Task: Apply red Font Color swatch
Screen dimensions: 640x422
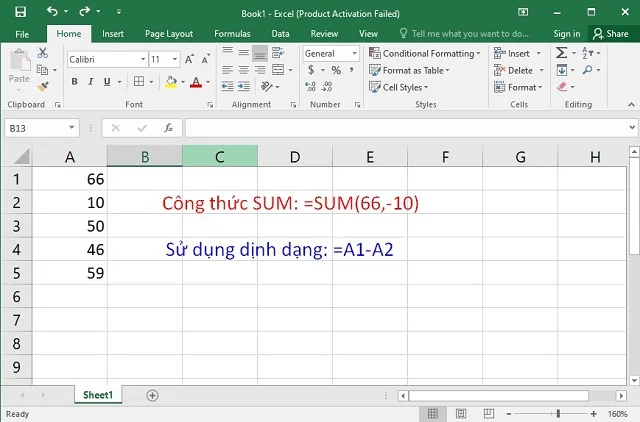Action: tap(196, 82)
